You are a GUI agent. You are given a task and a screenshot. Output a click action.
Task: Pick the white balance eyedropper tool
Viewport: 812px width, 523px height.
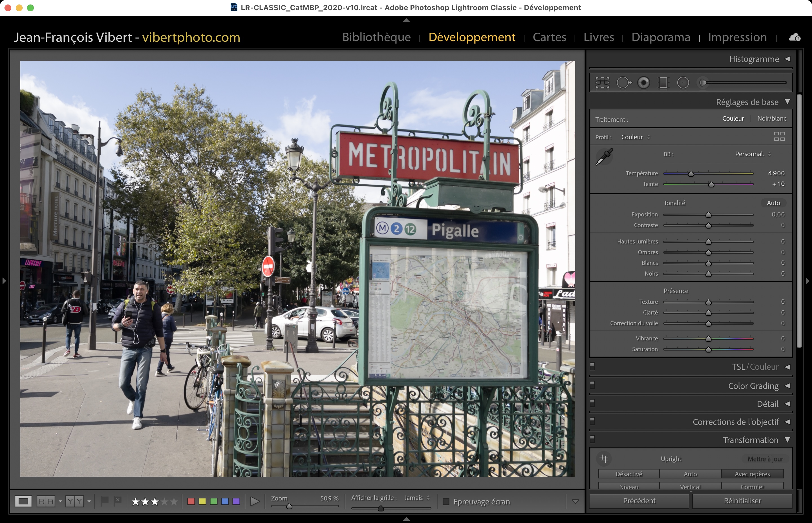tap(604, 157)
